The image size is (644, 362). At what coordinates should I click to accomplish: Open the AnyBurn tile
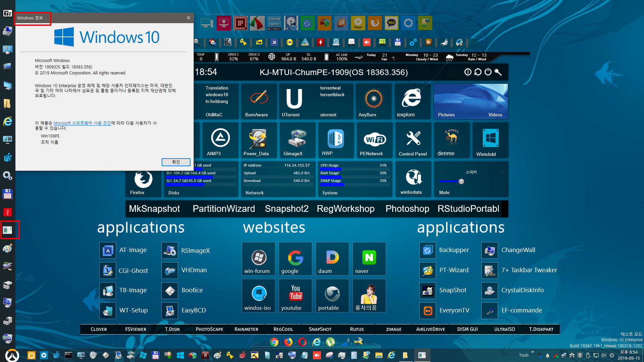point(373,101)
